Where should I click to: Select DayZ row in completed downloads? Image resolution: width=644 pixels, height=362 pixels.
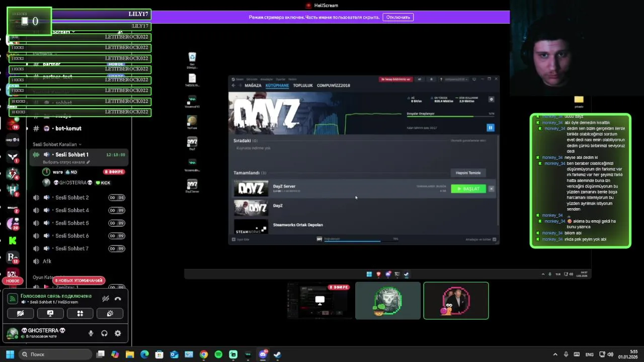(364, 207)
